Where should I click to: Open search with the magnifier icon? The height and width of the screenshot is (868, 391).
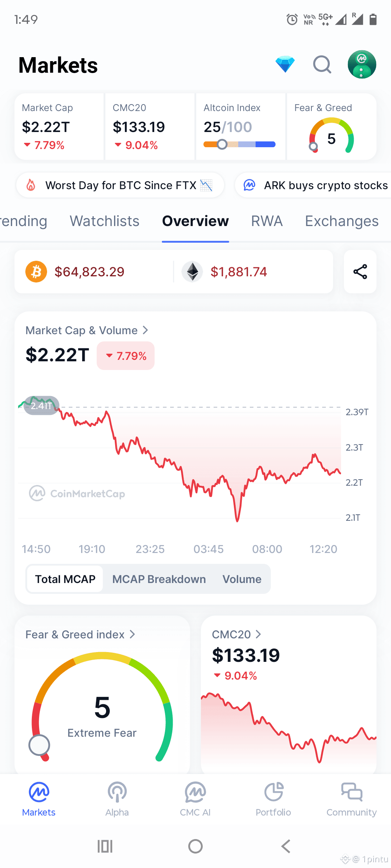pos(322,64)
